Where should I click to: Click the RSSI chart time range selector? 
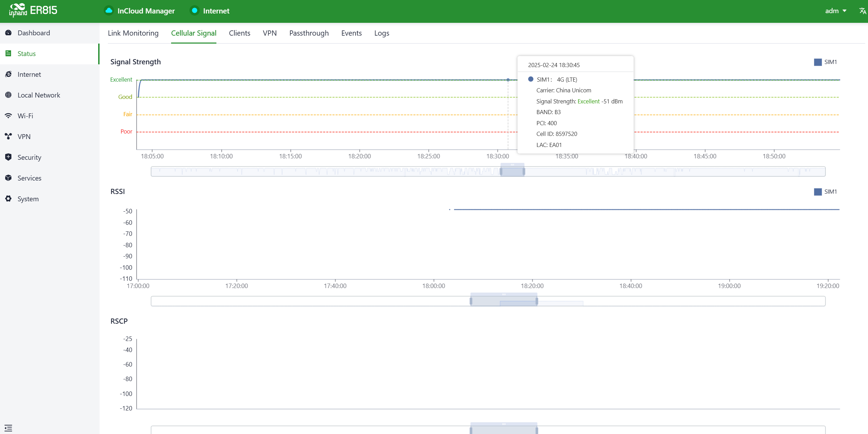pyautogui.click(x=504, y=301)
